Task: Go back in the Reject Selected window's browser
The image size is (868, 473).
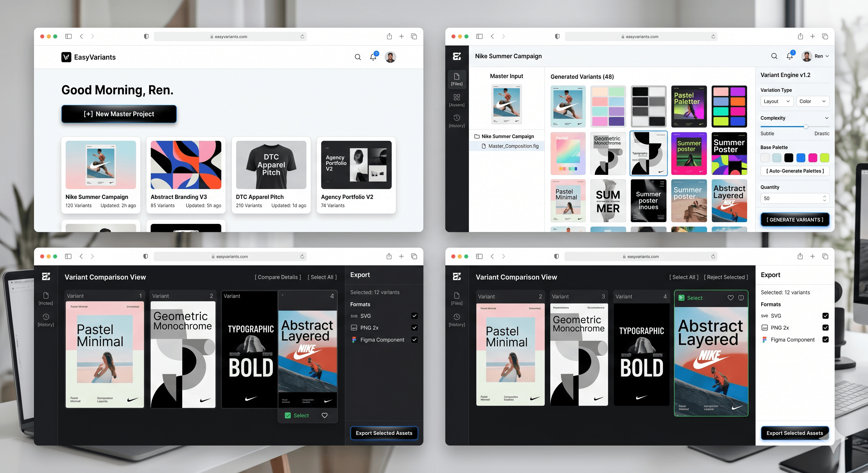Action: pyautogui.click(x=492, y=257)
